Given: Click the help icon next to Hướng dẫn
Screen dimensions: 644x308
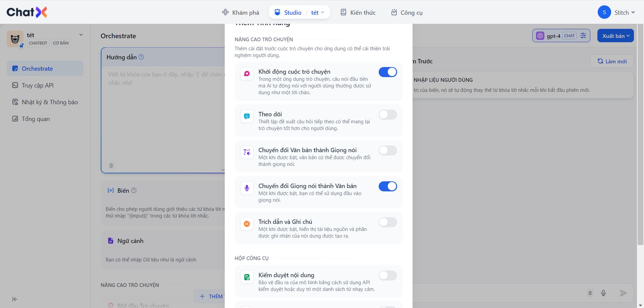Looking at the screenshot, I should pyautogui.click(x=141, y=57).
